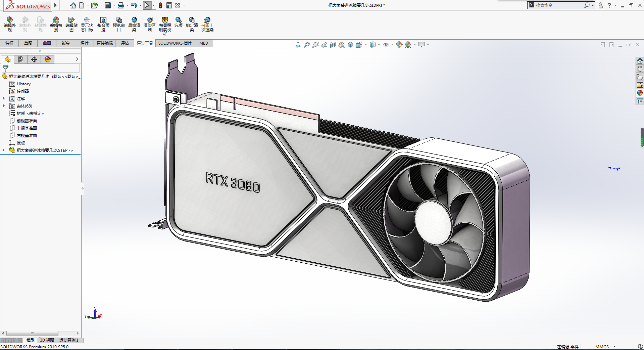Select the 原点 origin item
Image resolution: width=644 pixels, height=350 pixels.
pos(20,143)
